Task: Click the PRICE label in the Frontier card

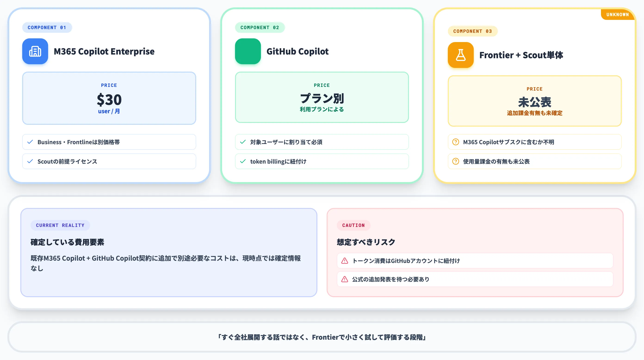Action: point(535,89)
